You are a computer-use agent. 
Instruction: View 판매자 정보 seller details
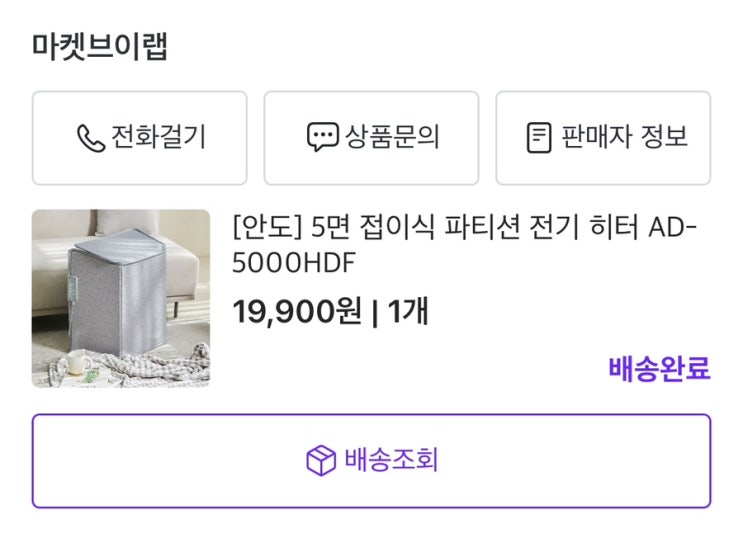click(603, 138)
